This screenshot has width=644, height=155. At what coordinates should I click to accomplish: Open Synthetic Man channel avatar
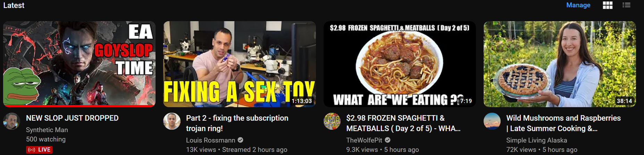coord(11,121)
